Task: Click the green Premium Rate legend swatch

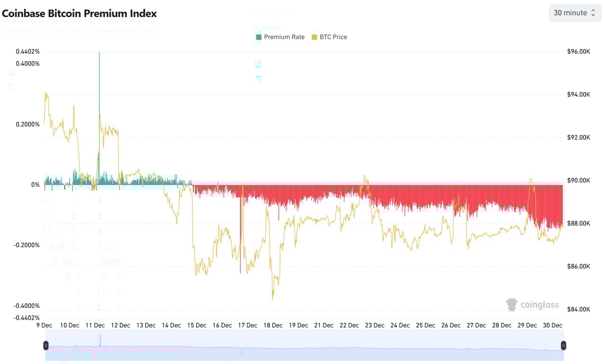Action: point(258,36)
